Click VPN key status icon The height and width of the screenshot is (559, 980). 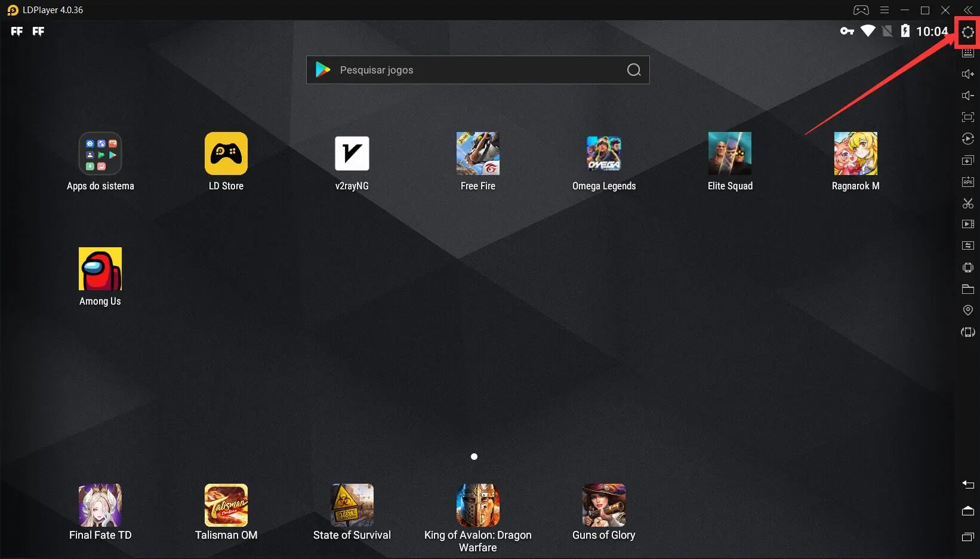[847, 31]
